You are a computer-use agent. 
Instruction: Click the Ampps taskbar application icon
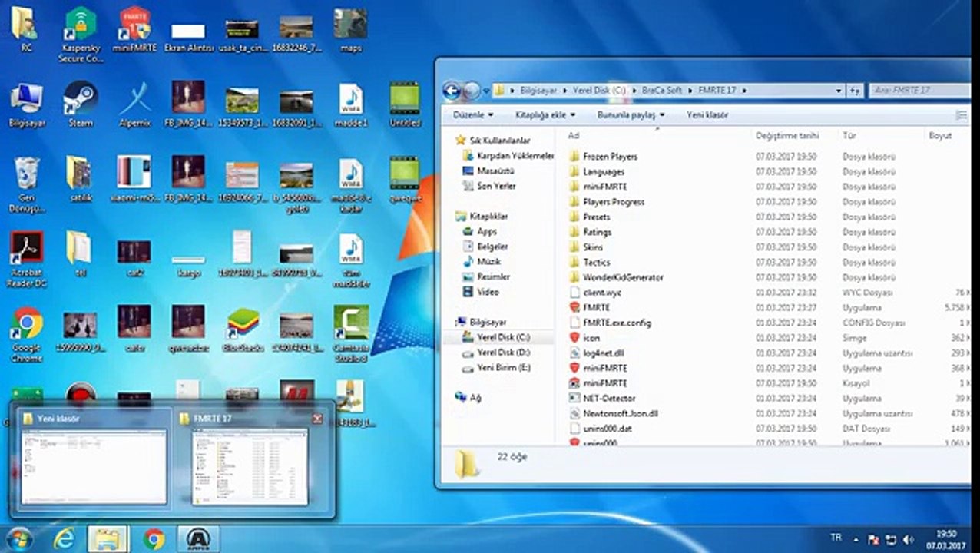coord(198,539)
